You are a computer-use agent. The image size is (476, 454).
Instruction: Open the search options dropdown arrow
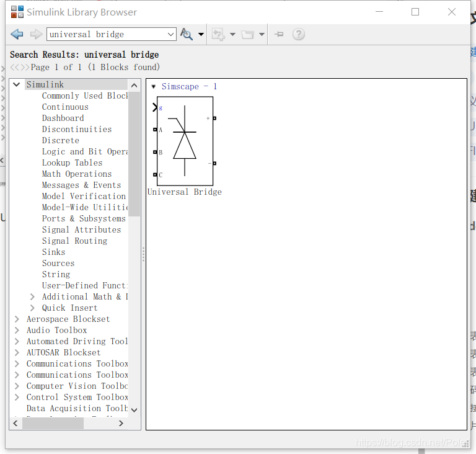[201, 34]
